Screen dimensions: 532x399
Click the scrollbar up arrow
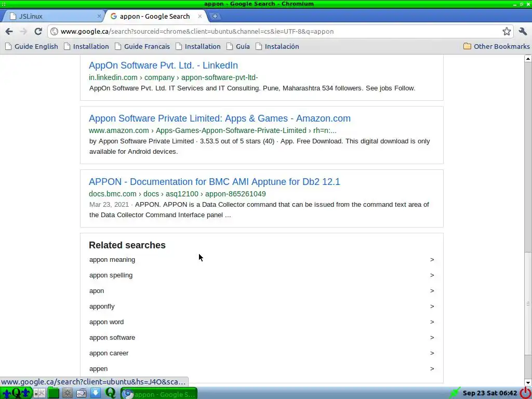pyautogui.click(x=528, y=58)
